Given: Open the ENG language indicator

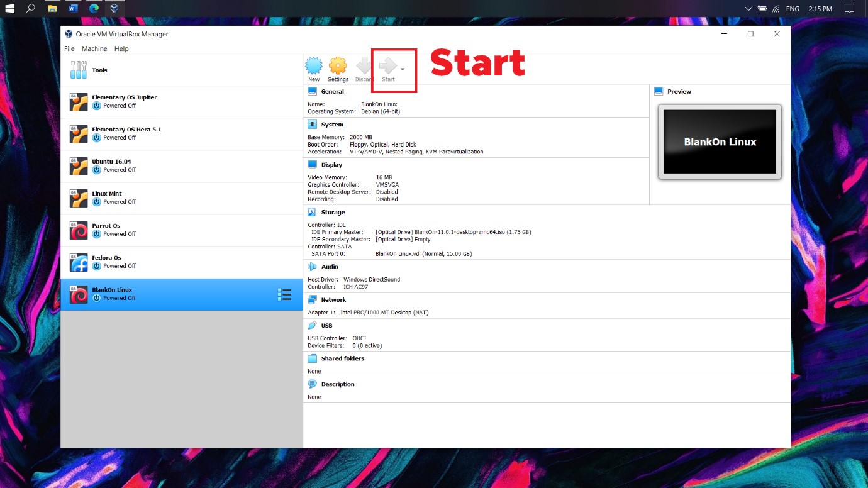Looking at the screenshot, I should click(793, 9).
